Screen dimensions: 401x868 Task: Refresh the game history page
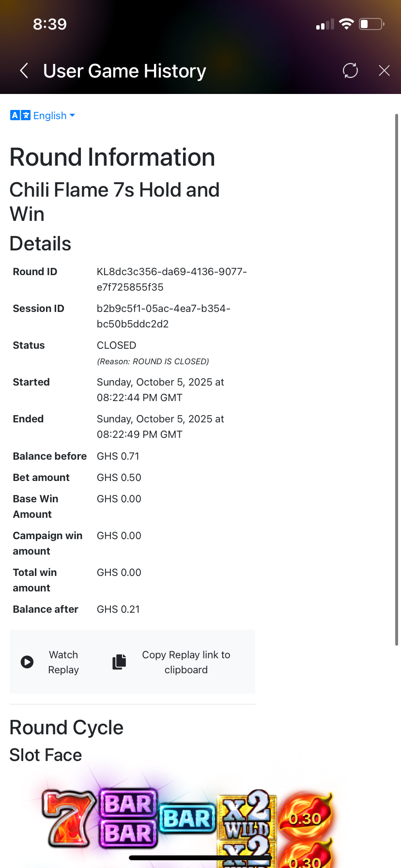tap(350, 71)
